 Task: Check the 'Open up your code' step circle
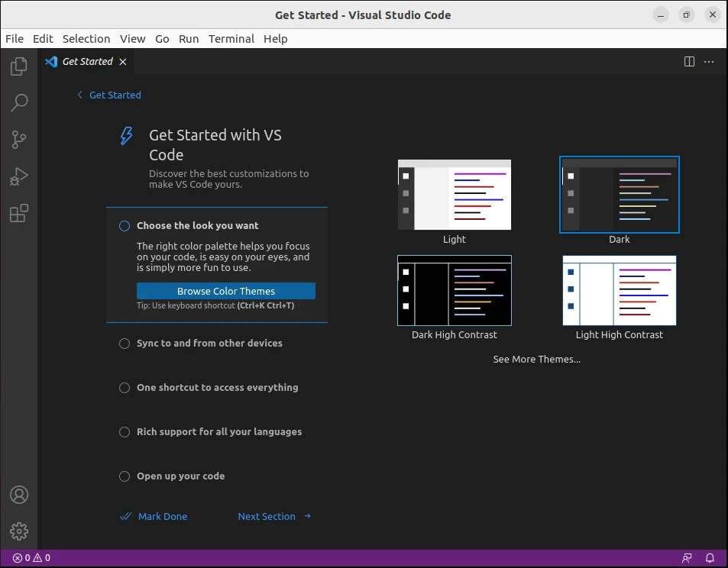[x=125, y=476]
